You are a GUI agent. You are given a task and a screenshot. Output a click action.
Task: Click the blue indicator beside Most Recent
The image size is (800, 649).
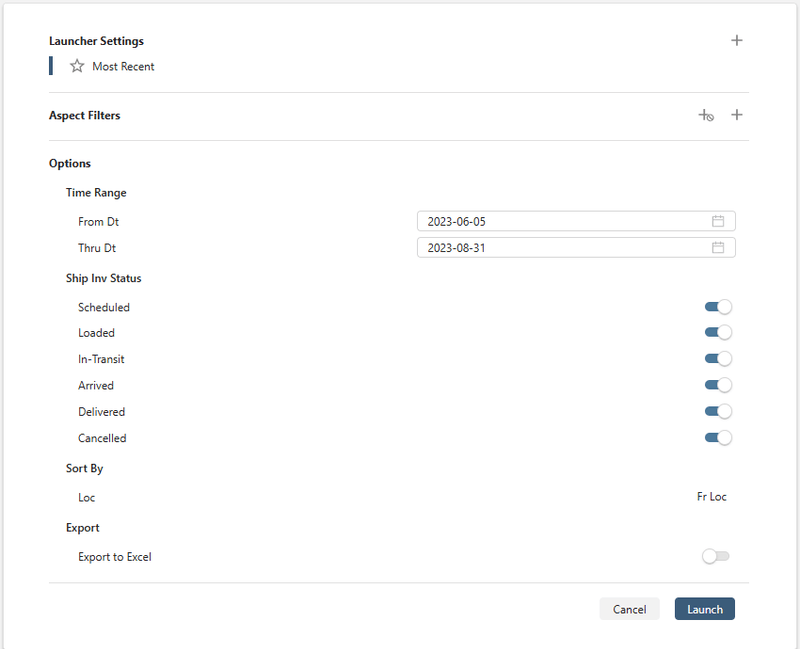(51, 66)
